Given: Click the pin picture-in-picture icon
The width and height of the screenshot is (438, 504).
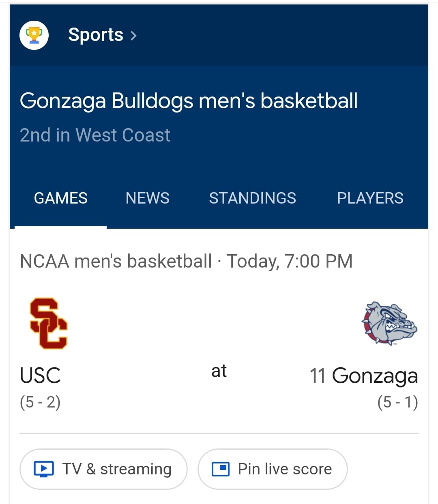Looking at the screenshot, I should [221, 469].
